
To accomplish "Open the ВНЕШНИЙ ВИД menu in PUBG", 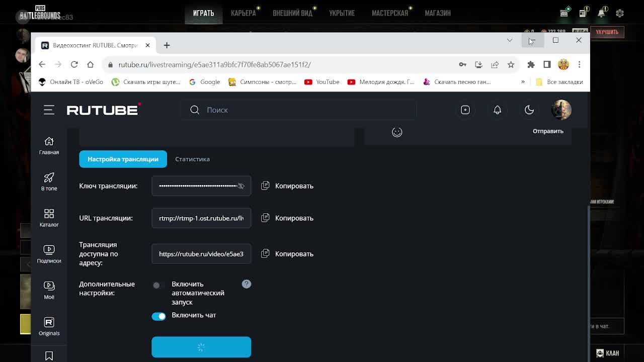I will point(292,13).
